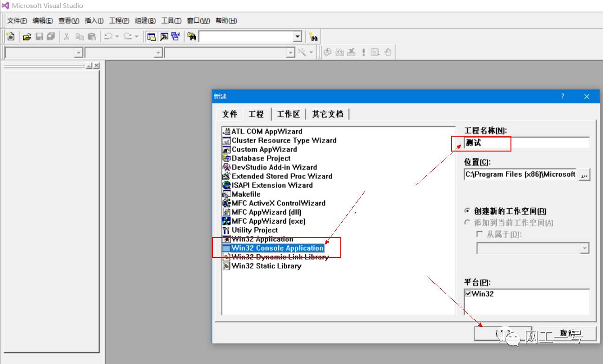Select the 添加到当前工作空间 radio button
603x364 pixels.
pyautogui.click(x=467, y=223)
